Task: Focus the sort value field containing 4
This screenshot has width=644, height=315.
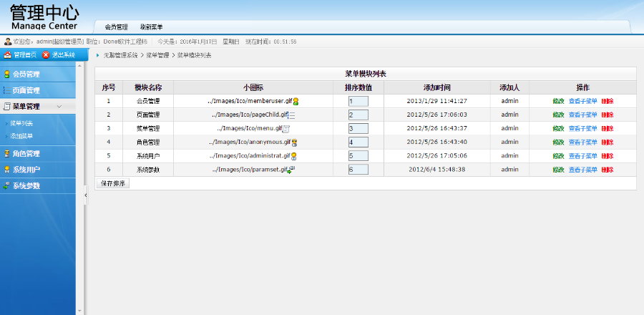Action: (358, 142)
